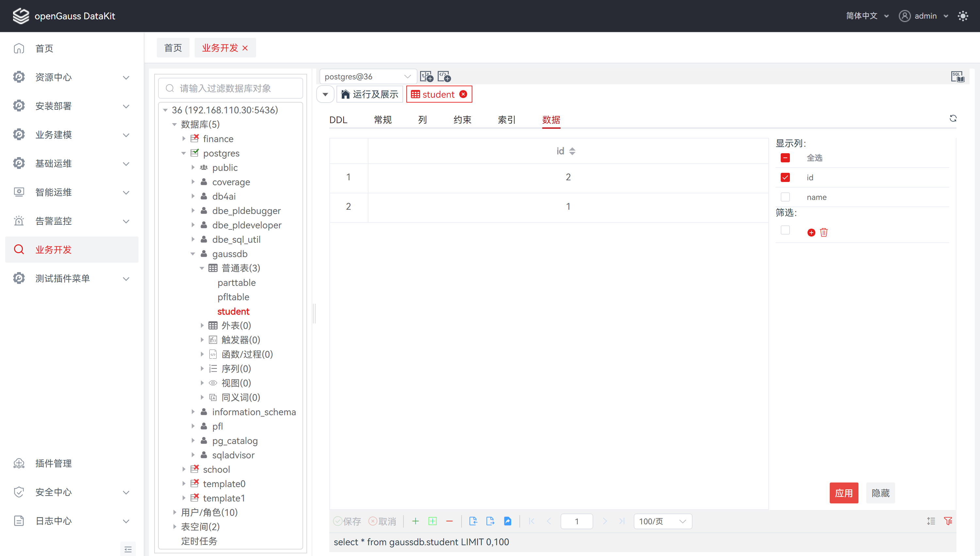Uncheck the id column checkbox
Image resolution: width=980 pixels, height=556 pixels.
click(x=785, y=178)
